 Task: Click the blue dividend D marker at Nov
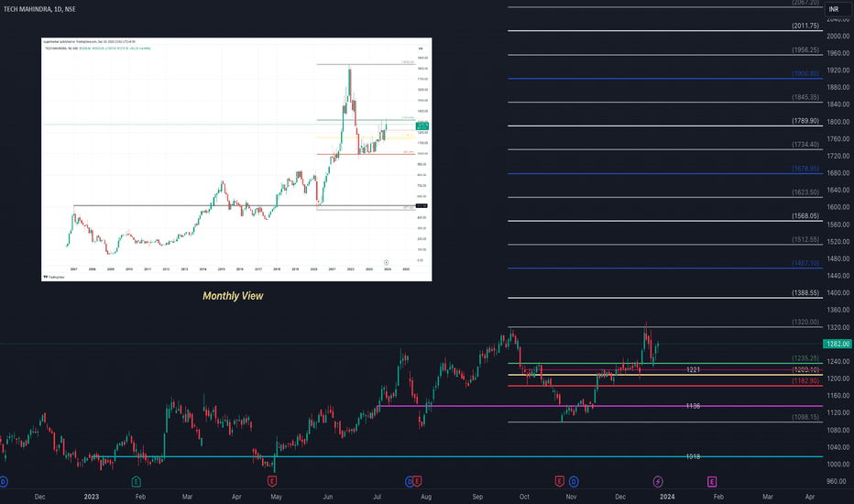[x=574, y=481]
